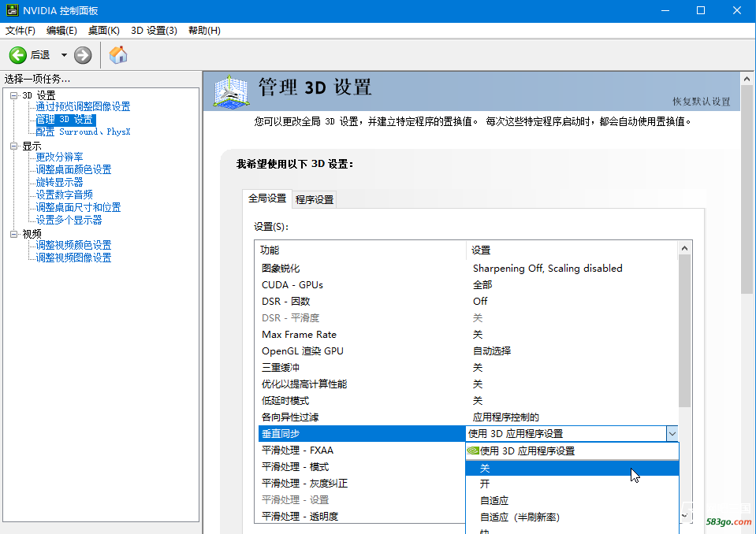Click the Forward arrow icon

(x=83, y=55)
